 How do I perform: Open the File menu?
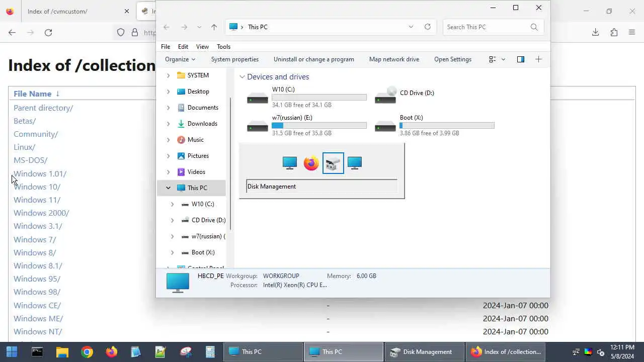click(166, 47)
